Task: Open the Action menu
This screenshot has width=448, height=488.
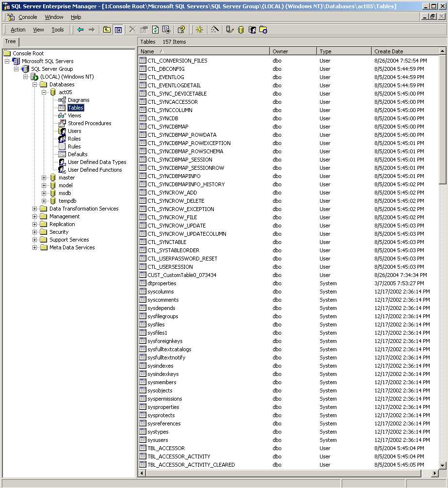Action: (18, 30)
